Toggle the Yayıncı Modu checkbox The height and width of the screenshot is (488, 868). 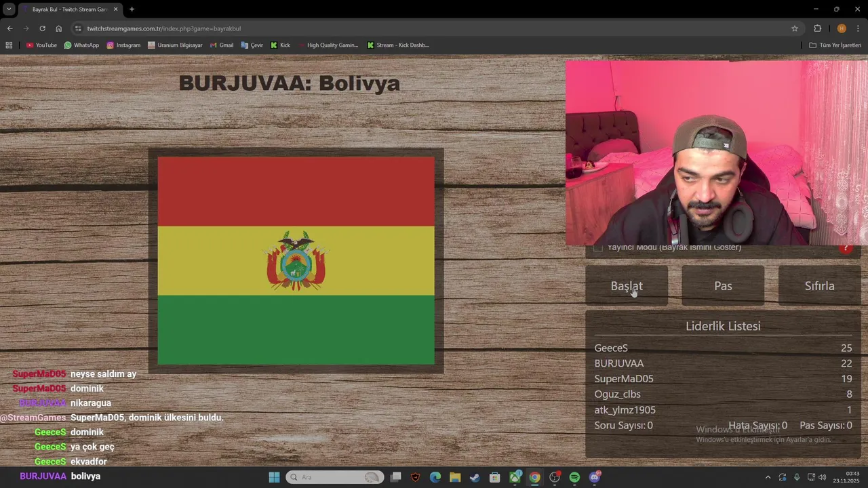(598, 247)
